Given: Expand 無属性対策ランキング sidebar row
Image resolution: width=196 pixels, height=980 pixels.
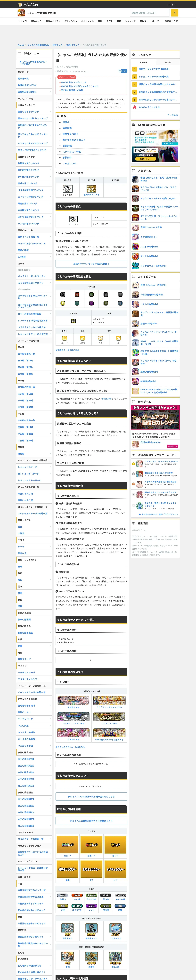Looking at the screenshot, I should pos(34,163).
